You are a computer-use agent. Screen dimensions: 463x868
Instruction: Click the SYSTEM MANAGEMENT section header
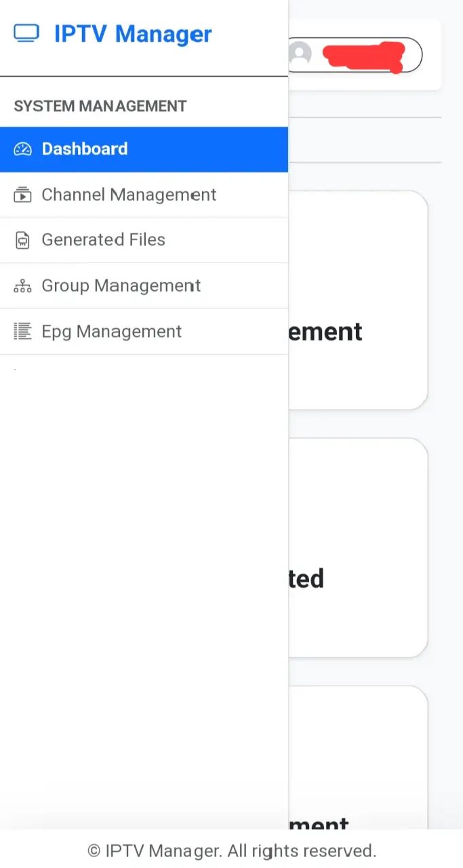point(100,106)
